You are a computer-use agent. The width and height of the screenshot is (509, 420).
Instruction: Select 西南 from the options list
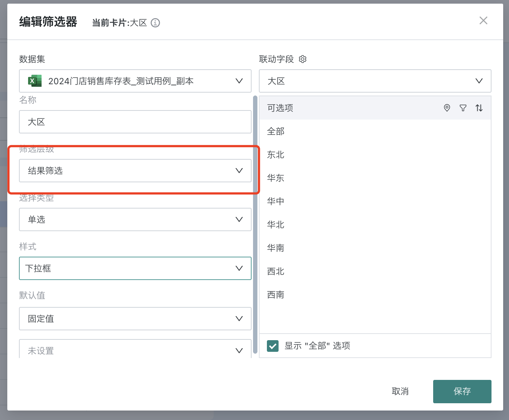[x=276, y=295]
